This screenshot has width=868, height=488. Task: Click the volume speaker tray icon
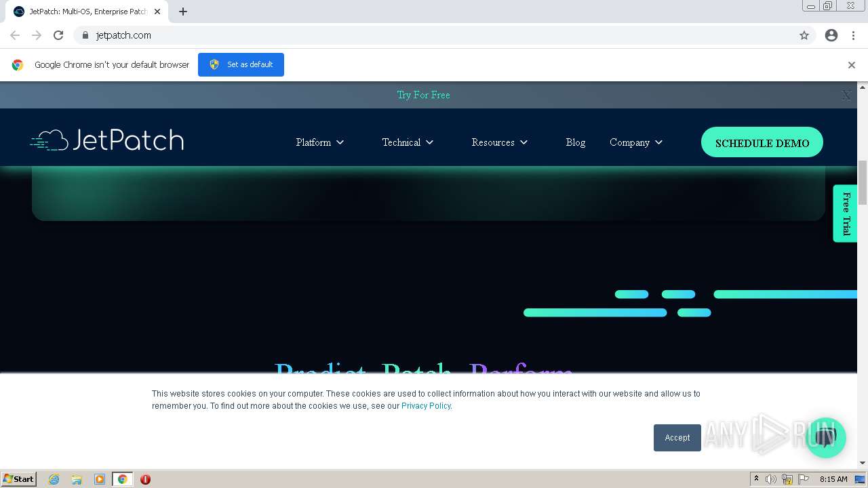pos(771,479)
